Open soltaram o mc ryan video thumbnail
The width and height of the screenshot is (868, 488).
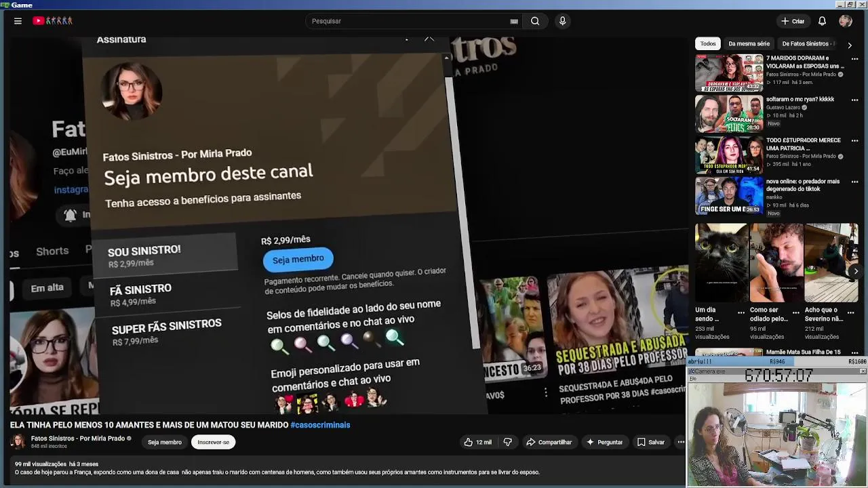coord(729,114)
